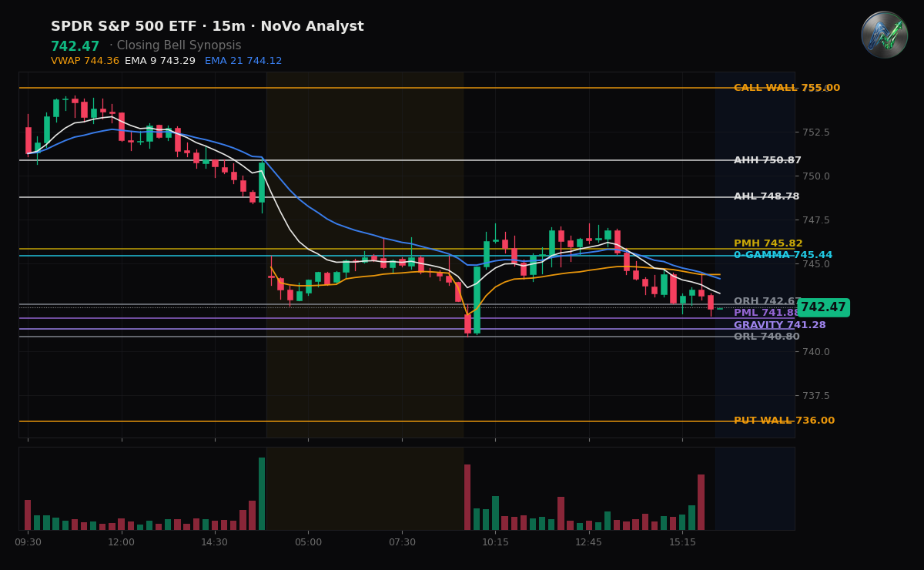The image size is (924, 570).
Task: Click the 0-GAMMA 745.44 level label
Action: [x=783, y=255]
